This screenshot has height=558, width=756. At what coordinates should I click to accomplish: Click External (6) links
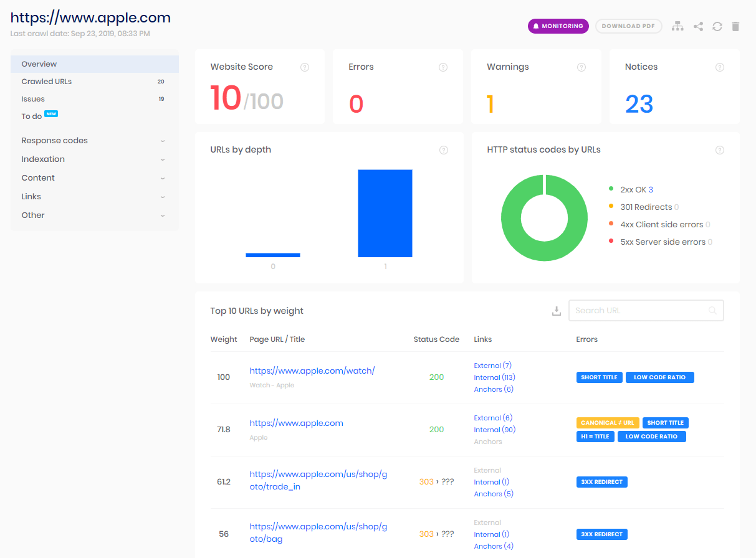pos(493,418)
